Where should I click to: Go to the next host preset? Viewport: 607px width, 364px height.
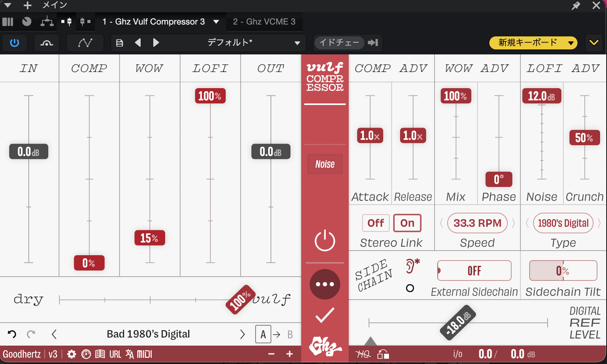(x=156, y=43)
